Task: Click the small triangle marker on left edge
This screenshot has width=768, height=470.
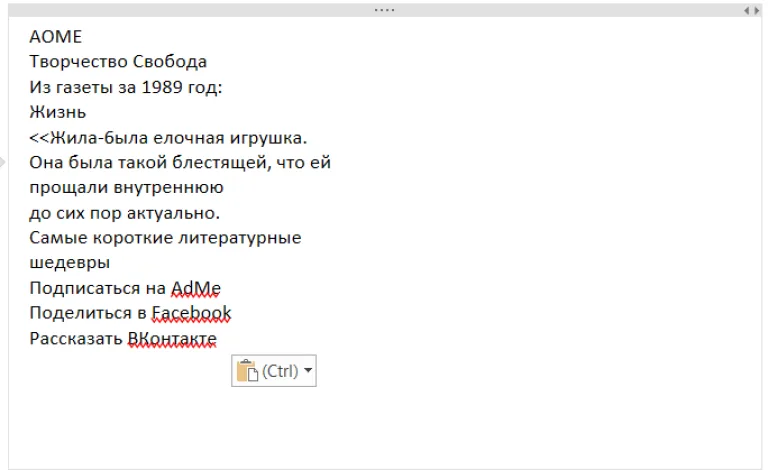Action: click(x=2, y=162)
